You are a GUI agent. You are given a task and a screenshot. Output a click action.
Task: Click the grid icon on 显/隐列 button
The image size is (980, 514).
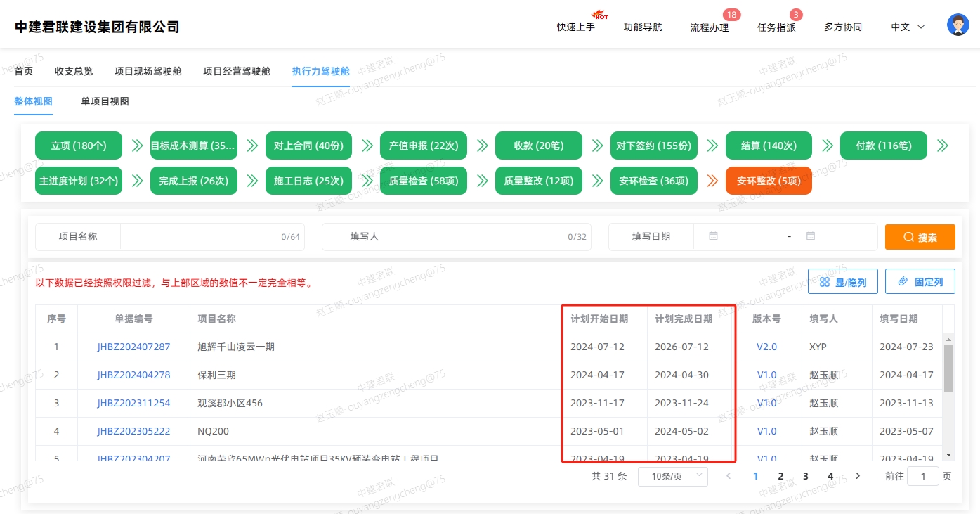825,281
